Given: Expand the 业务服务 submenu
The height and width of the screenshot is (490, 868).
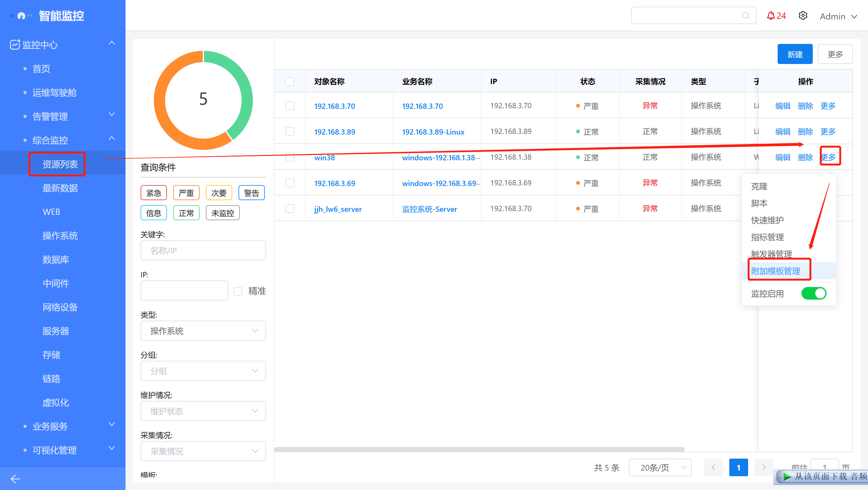Looking at the screenshot, I should pos(112,424).
